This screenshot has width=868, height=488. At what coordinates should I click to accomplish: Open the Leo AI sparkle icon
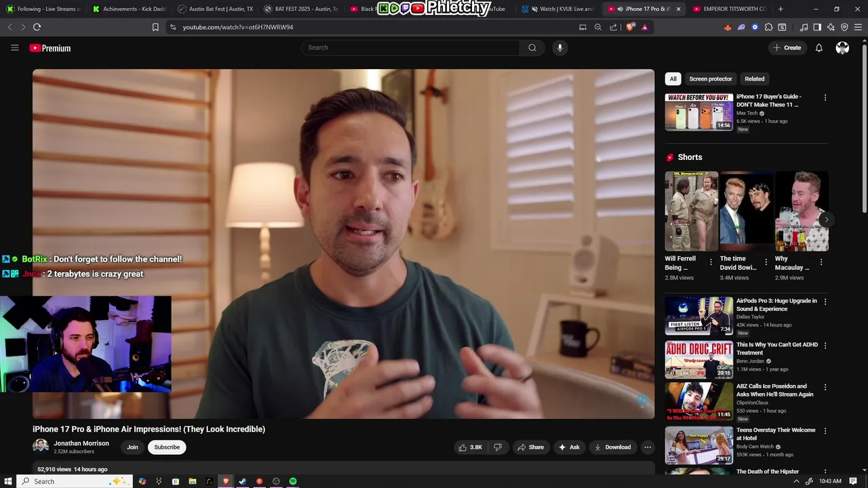[831, 27]
